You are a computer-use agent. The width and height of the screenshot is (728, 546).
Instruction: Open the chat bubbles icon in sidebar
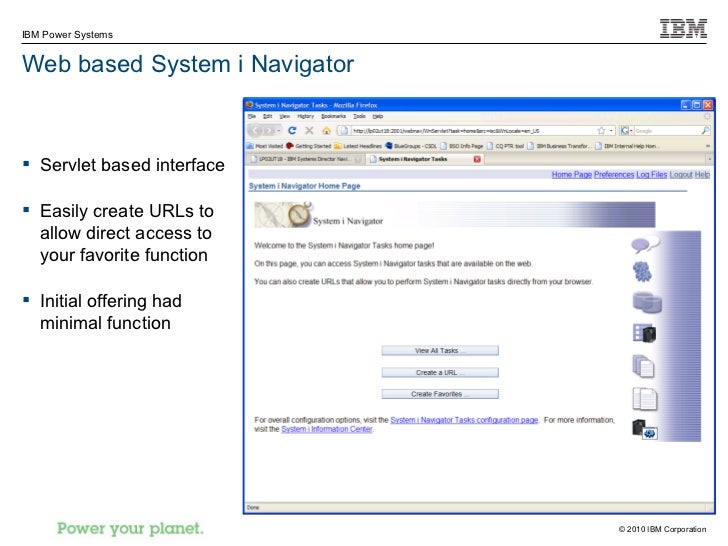pyautogui.click(x=644, y=244)
